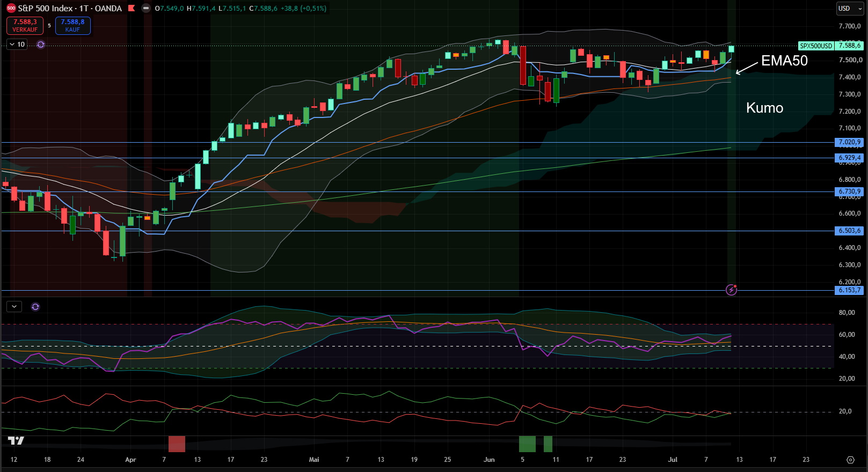Click the Apr label on time axis
868x472 pixels.
point(130,460)
